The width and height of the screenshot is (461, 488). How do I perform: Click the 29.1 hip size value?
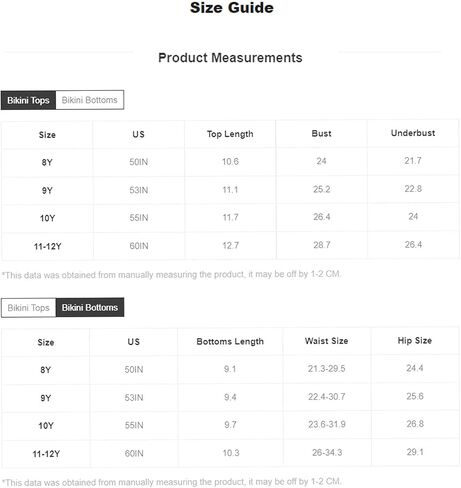415,452
